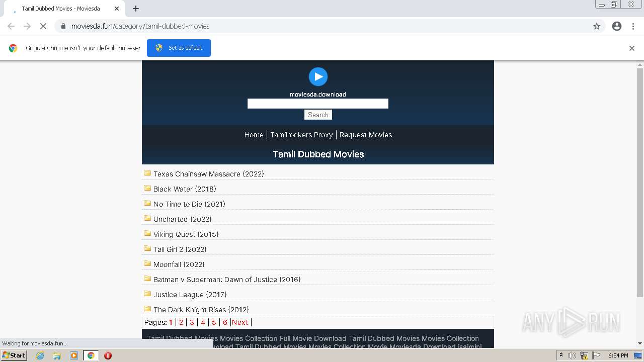This screenshot has width=644, height=362.
Task: Click folder icon beside Viking Quest (2015)
Action: tap(147, 233)
